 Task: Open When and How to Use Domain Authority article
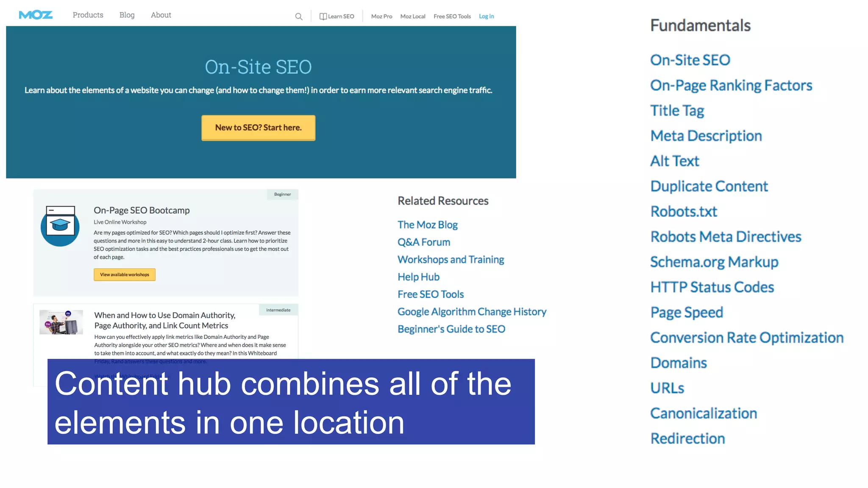coord(164,320)
